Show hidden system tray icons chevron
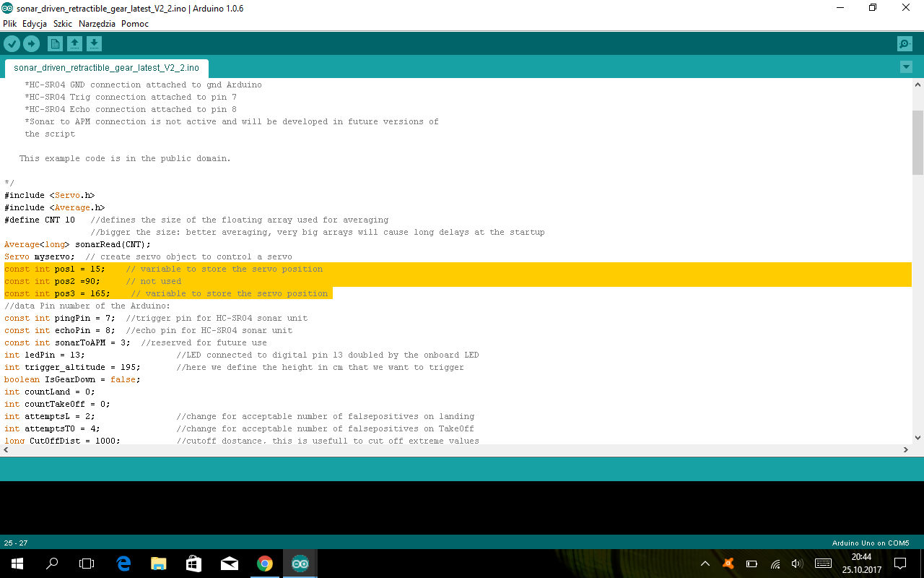The width and height of the screenshot is (924, 578). (705, 564)
